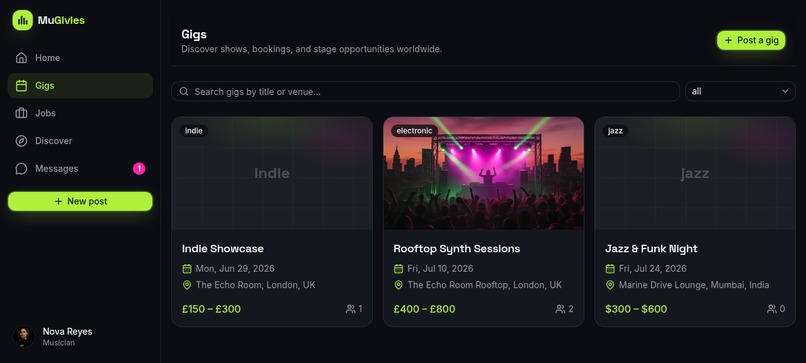
Task: Open the Gigs section
Action: (80, 85)
